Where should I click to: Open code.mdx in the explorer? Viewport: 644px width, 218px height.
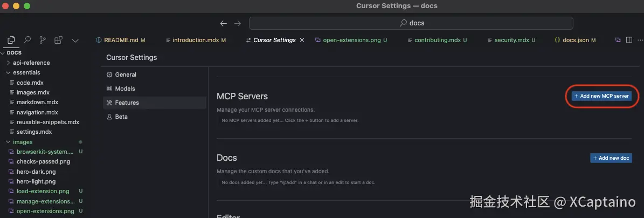point(30,82)
